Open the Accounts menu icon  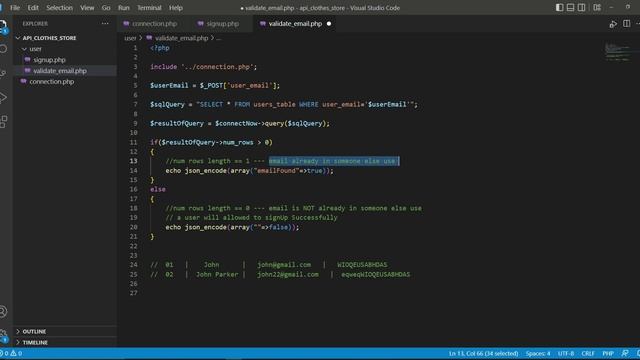[3, 311]
